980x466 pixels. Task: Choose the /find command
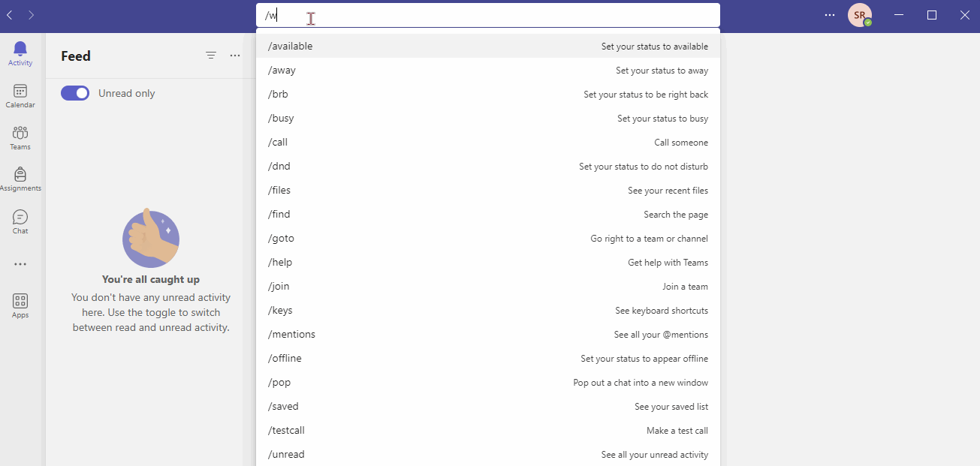tap(488, 215)
